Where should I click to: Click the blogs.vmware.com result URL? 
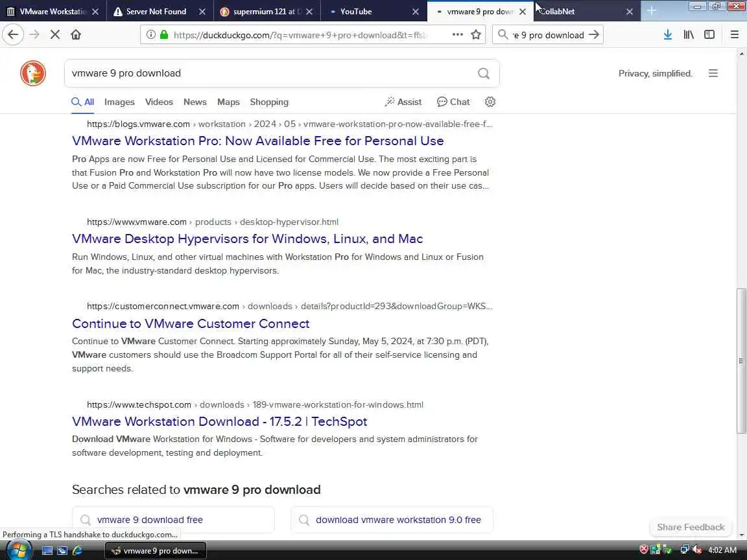[x=289, y=124]
